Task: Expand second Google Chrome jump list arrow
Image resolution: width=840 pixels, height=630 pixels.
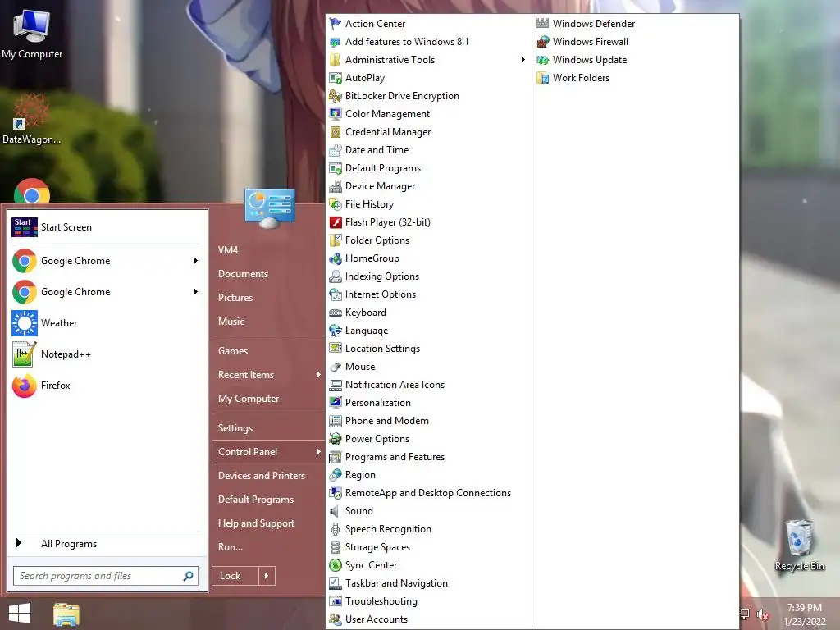Action: tap(196, 292)
